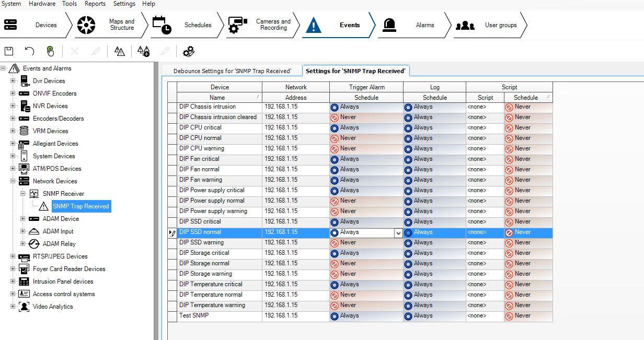Open the Devices navigation step

(x=37, y=25)
